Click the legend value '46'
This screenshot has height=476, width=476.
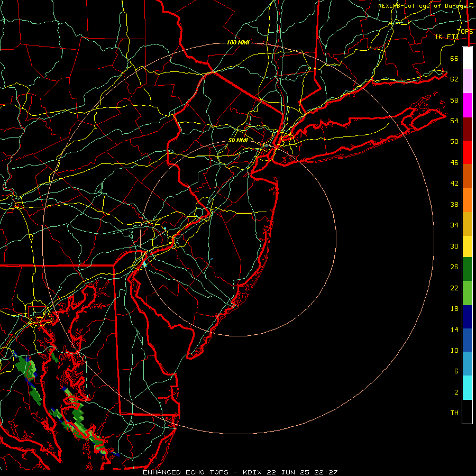pyautogui.click(x=454, y=163)
